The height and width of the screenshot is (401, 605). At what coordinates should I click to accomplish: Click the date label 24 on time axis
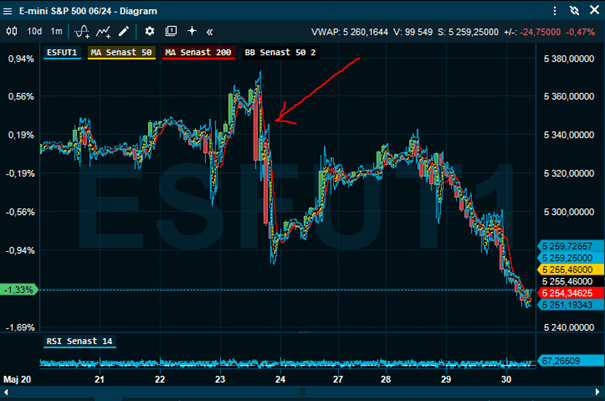(x=281, y=380)
